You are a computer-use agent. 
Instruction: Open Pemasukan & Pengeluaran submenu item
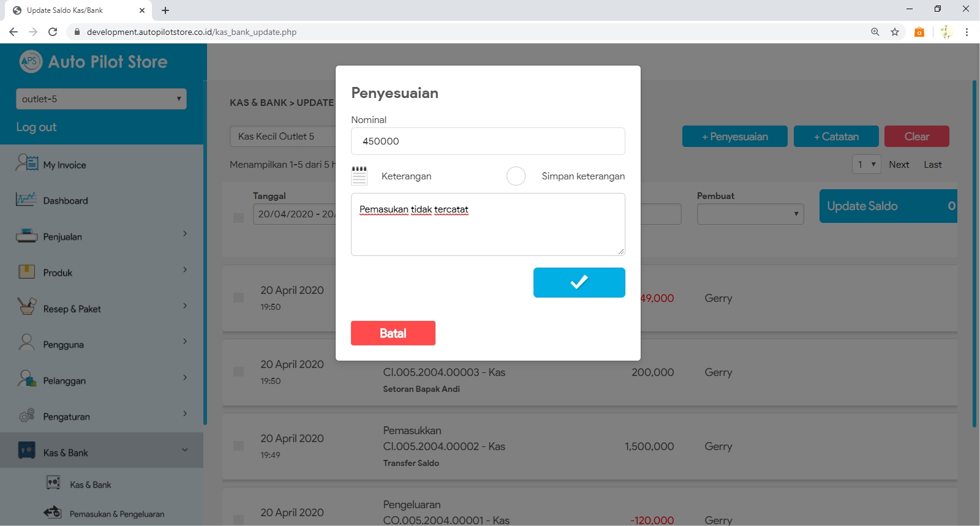[x=116, y=514]
